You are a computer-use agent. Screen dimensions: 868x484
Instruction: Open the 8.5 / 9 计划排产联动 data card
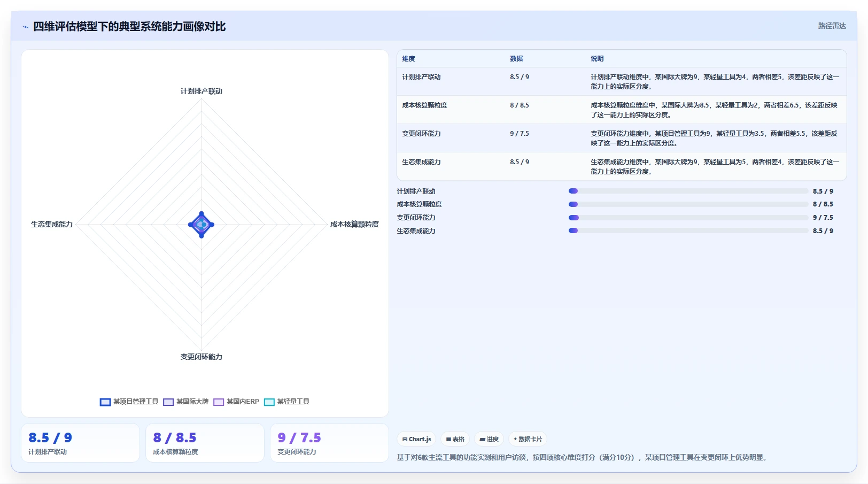tap(80, 443)
